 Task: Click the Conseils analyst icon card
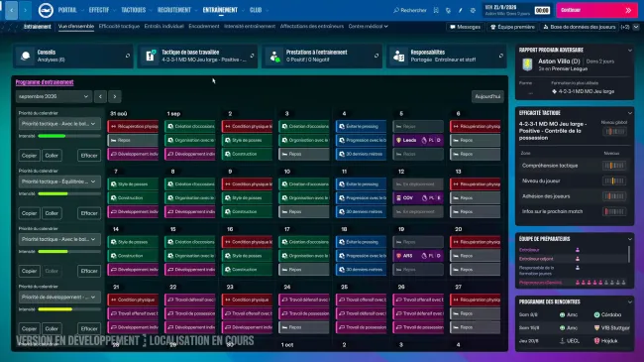(26, 56)
